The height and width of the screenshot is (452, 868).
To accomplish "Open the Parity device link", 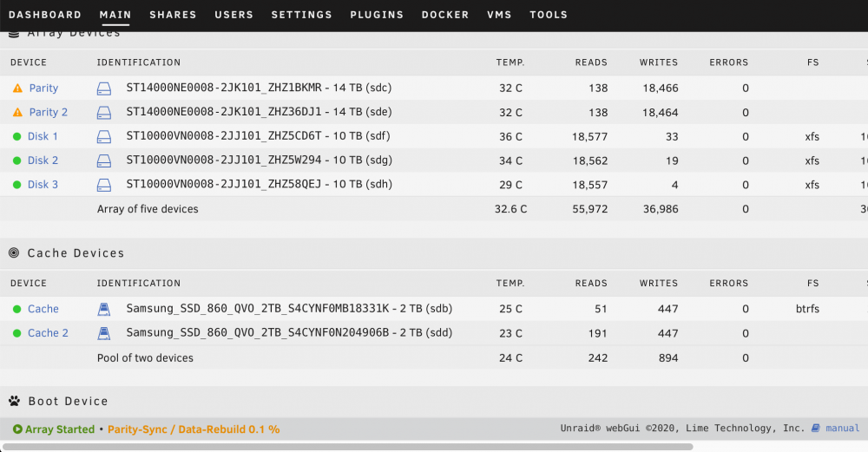I will point(43,88).
